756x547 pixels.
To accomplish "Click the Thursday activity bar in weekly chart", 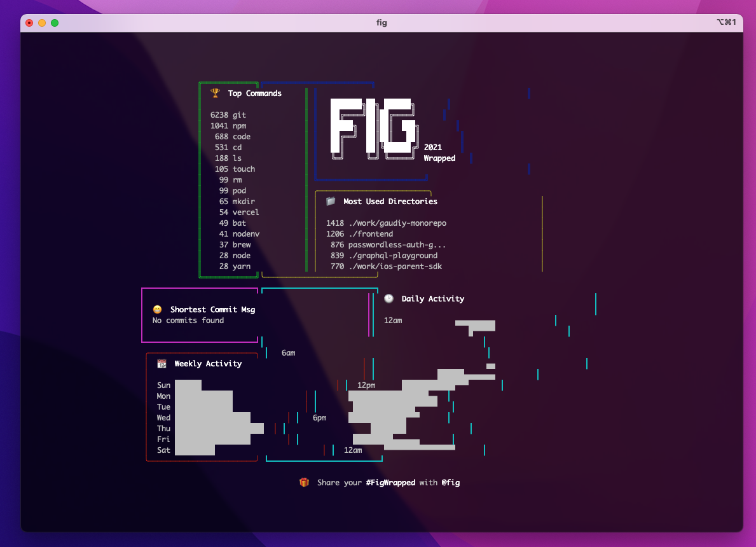I will (219, 428).
